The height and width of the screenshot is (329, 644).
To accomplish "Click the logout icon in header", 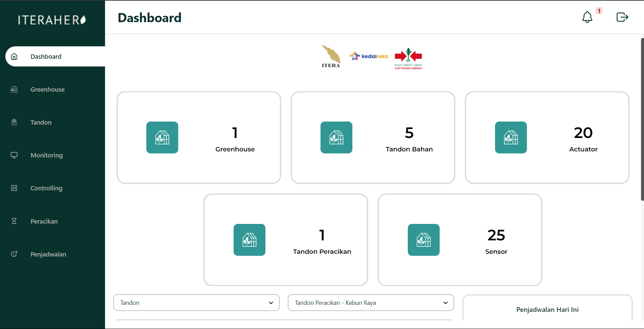I will (x=622, y=17).
